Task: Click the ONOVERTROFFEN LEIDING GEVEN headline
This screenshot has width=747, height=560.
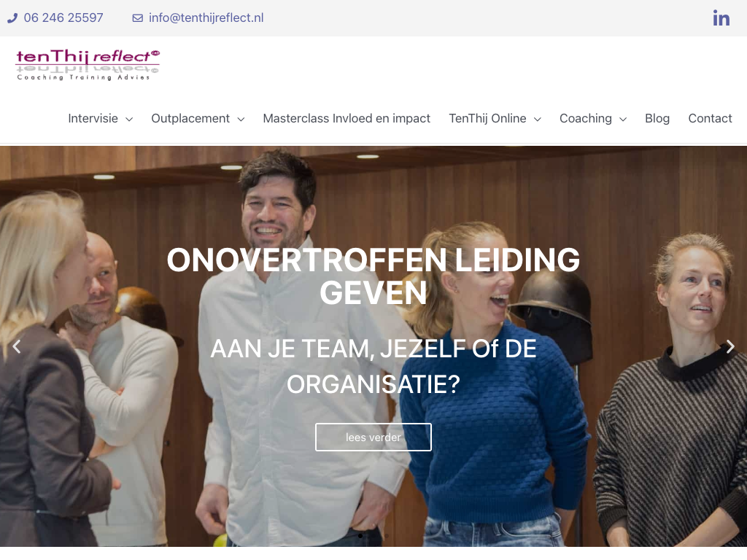Action: point(373,276)
